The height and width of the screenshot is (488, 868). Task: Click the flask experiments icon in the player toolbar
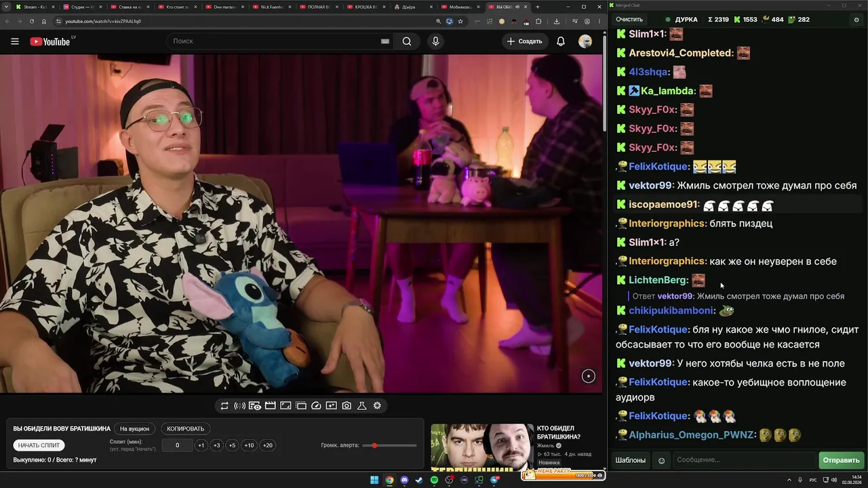(361, 406)
